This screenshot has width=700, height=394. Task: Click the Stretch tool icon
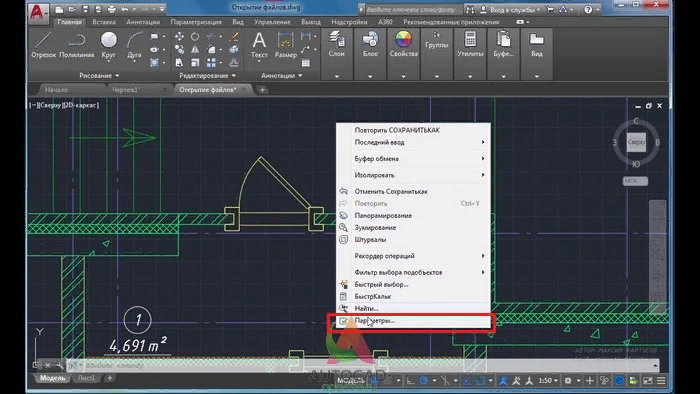(179, 62)
